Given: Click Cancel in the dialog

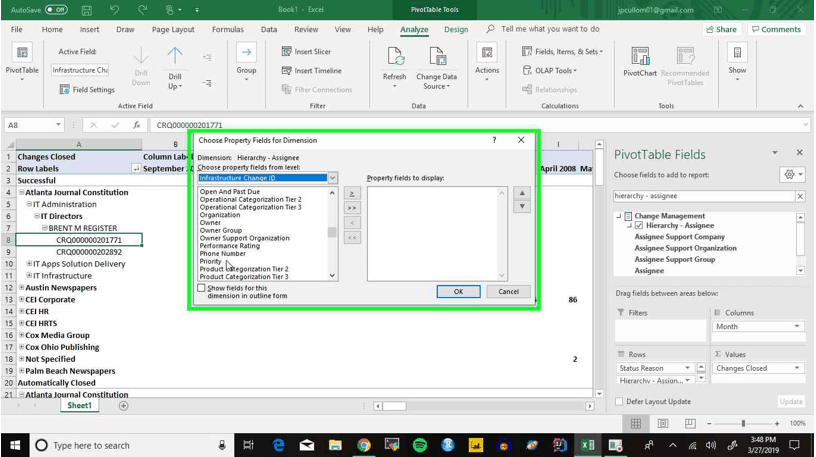Looking at the screenshot, I should tap(508, 291).
